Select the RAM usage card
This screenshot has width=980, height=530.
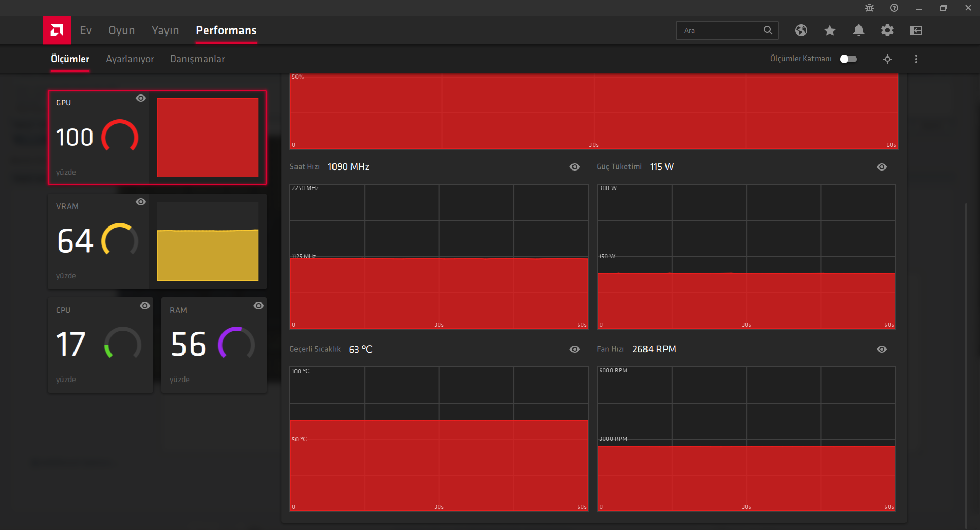(x=214, y=345)
